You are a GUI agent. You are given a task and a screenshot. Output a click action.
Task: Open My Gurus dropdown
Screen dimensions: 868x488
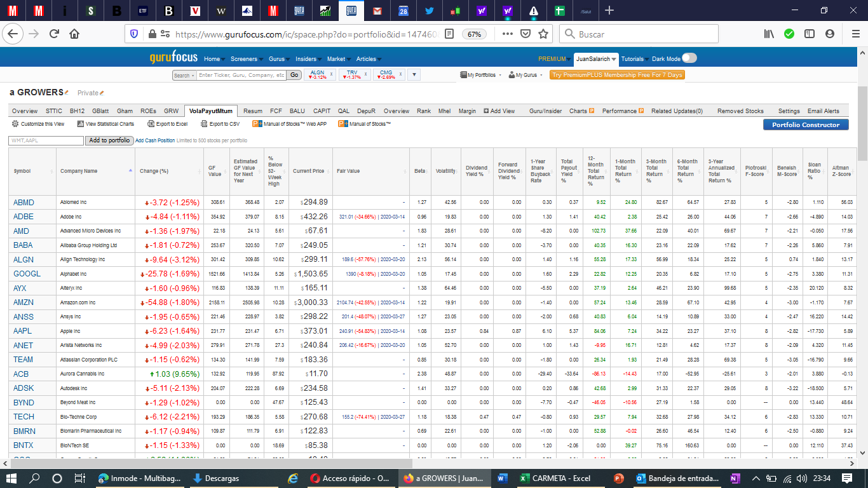[525, 75]
